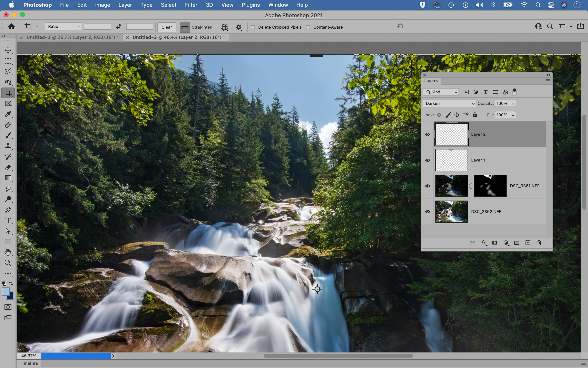588x368 pixels.
Task: Select the Eraser tool
Action: click(x=8, y=167)
